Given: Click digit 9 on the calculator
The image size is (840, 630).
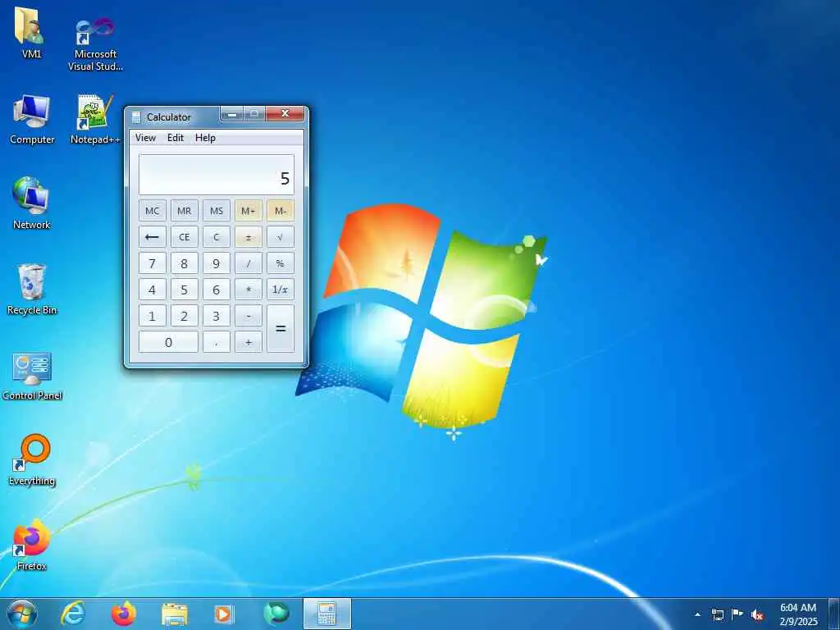Looking at the screenshot, I should pyautogui.click(x=217, y=263).
